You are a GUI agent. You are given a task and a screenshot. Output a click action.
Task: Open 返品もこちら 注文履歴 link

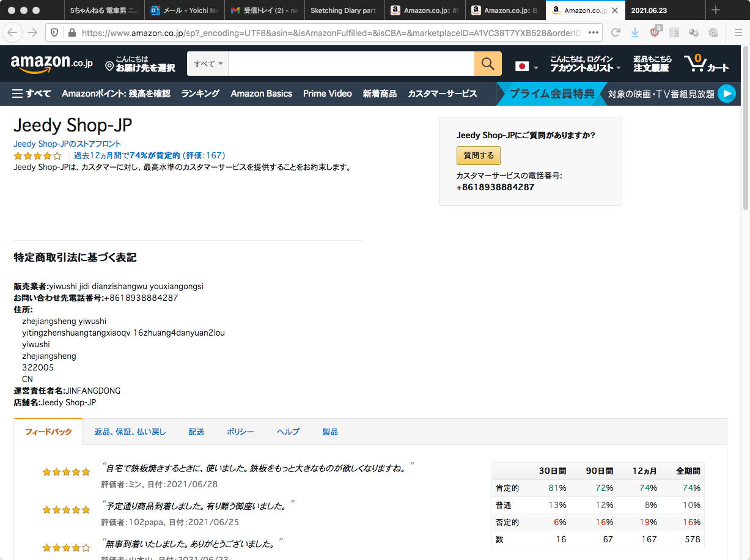pos(652,64)
